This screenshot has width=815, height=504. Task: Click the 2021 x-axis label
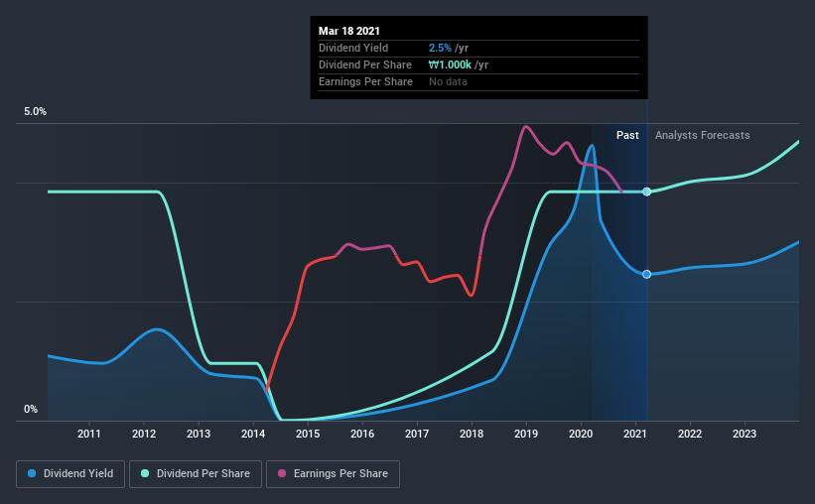(x=635, y=434)
